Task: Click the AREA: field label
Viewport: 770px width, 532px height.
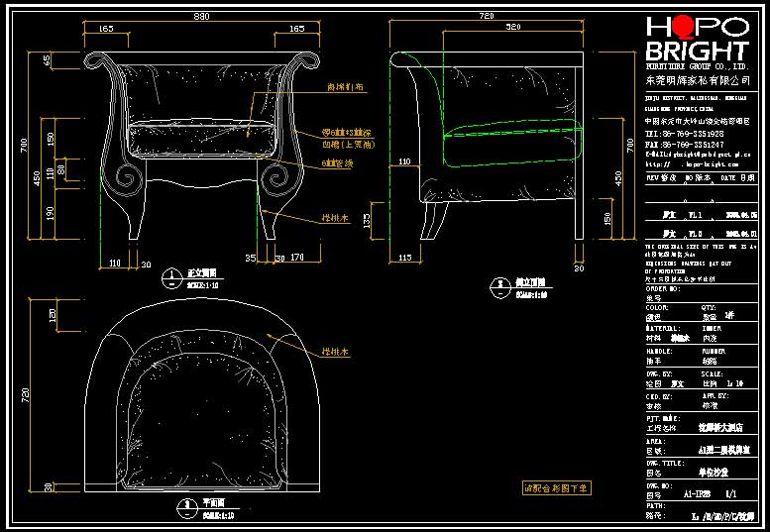Action: [656, 441]
